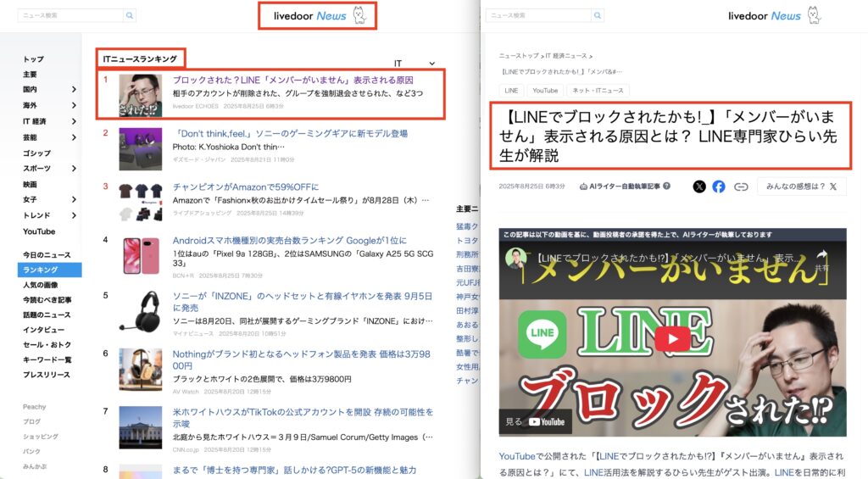
Task: Open livedoor News logo in left page
Action: pos(320,15)
